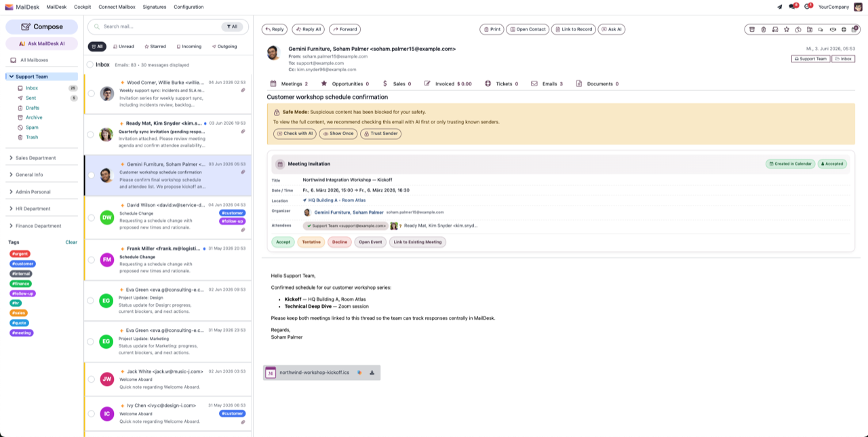Open Invoiced amount counter

pyautogui.click(x=448, y=83)
